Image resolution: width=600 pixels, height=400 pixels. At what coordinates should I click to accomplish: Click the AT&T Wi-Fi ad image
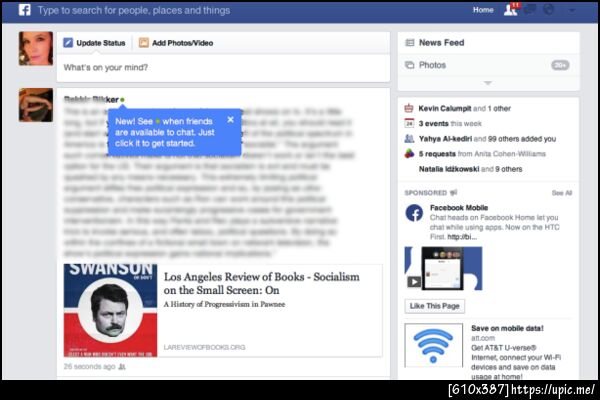coord(433,345)
